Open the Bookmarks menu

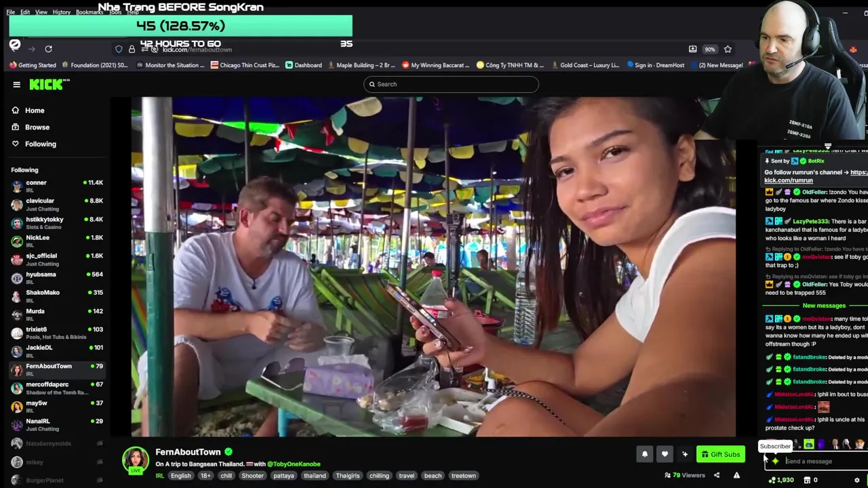[90, 12]
